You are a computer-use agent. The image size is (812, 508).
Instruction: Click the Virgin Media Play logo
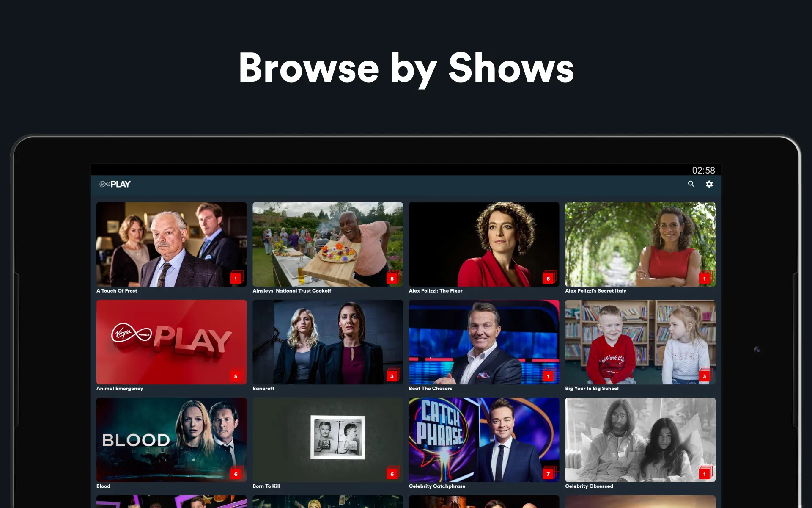click(114, 184)
